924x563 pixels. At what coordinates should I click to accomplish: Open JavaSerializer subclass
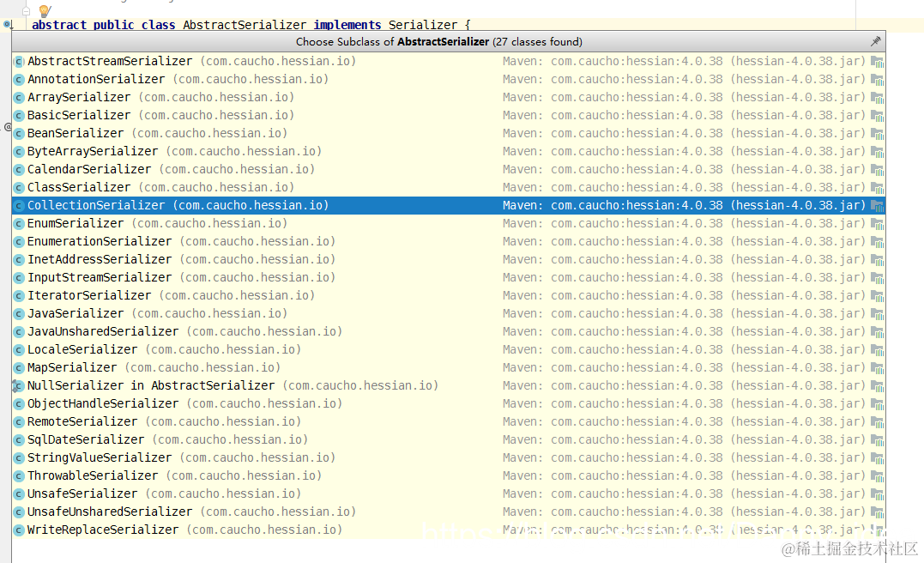click(449, 313)
